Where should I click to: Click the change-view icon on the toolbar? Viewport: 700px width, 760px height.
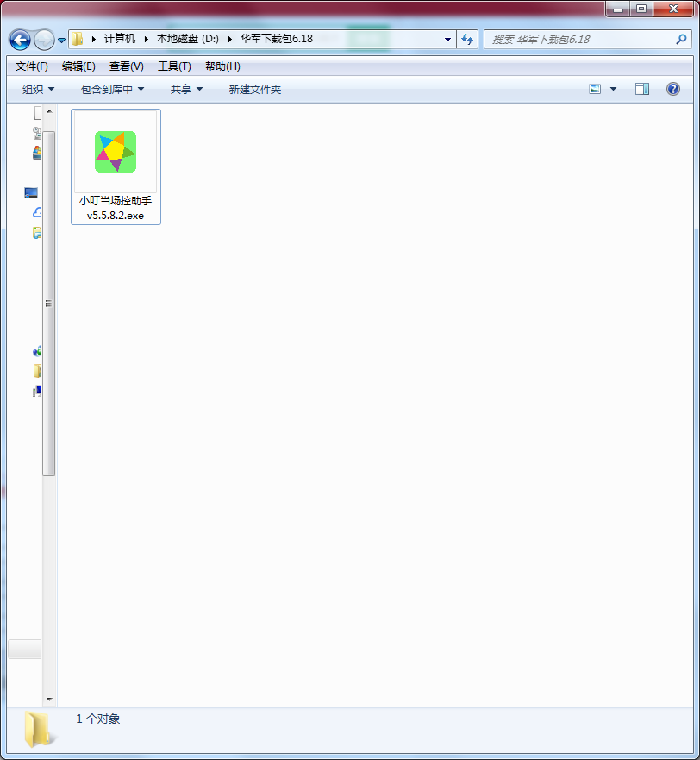[595, 89]
